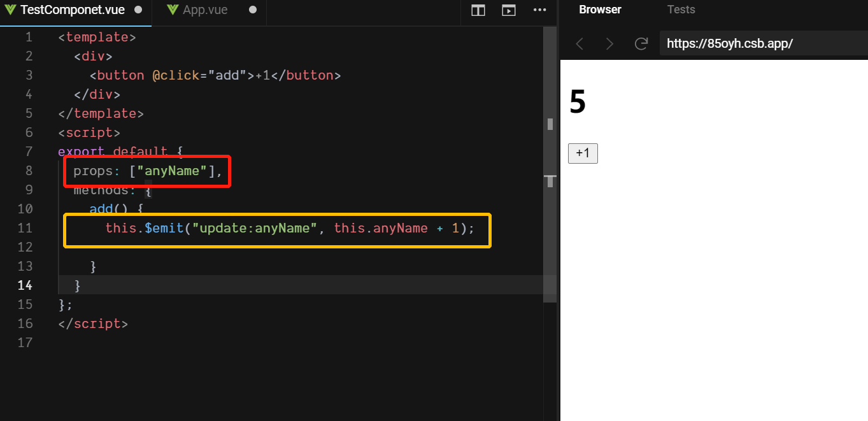This screenshot has width=868, height=421.
Task: Switch to the Tests panel tab
Action: (681, 10)
